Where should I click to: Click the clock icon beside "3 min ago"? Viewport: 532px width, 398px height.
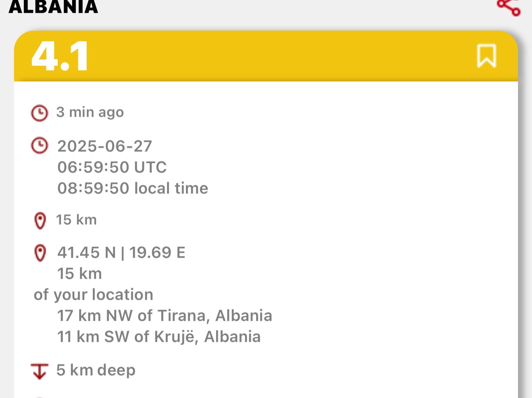point(40,113)
